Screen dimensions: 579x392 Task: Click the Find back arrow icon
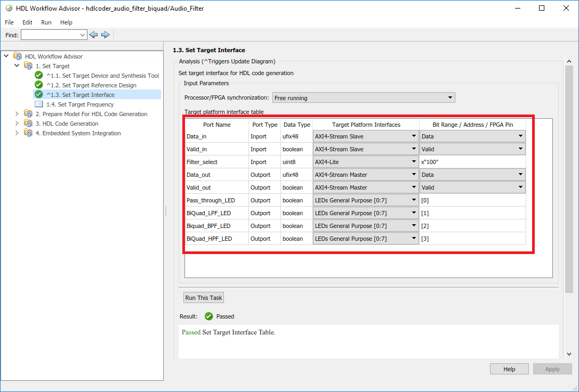coord(94,35)
